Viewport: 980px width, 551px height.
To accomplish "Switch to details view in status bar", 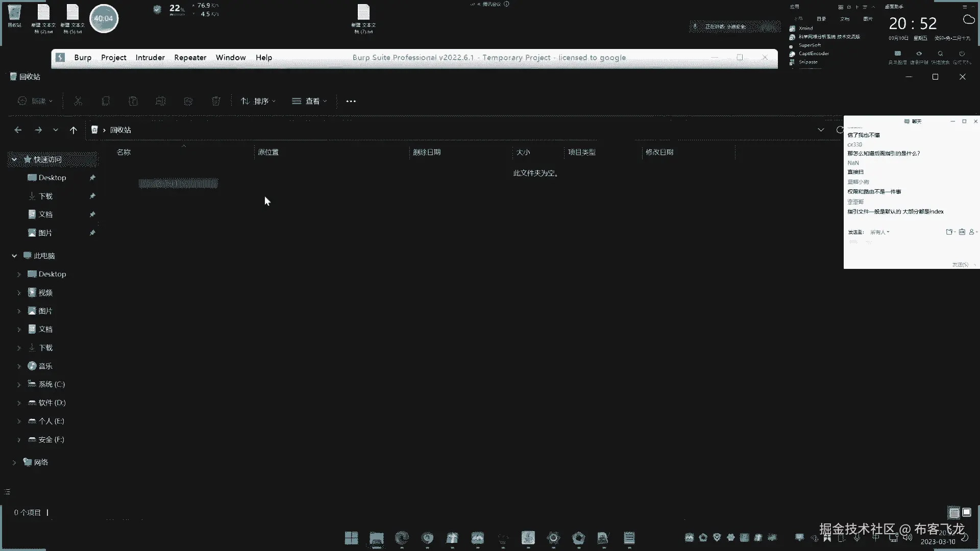I will click(953, 512).
